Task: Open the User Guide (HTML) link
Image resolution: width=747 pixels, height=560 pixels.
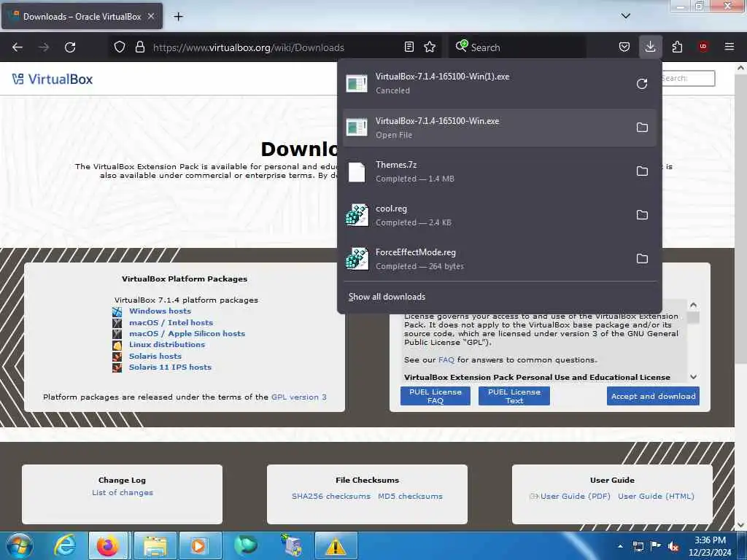Action: point(656,496)
